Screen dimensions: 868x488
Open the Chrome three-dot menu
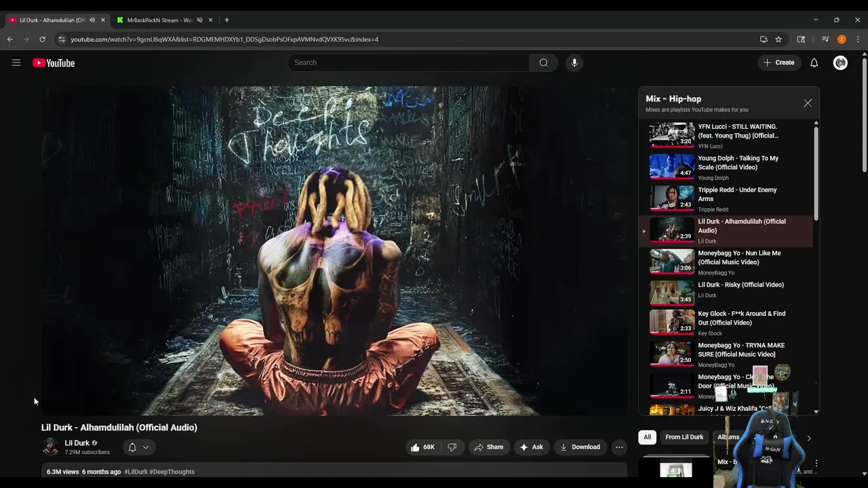point(858,39)
